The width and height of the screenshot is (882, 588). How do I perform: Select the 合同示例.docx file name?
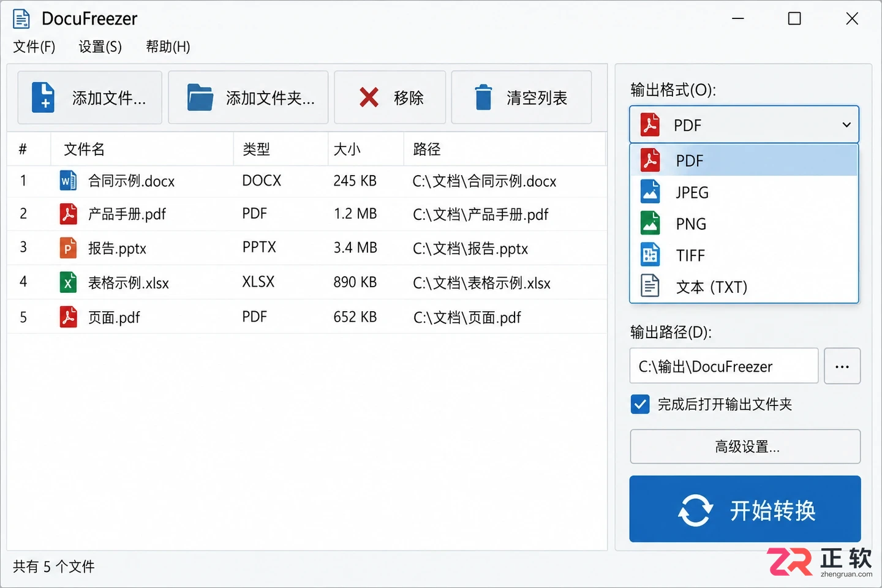coord(131,181)
